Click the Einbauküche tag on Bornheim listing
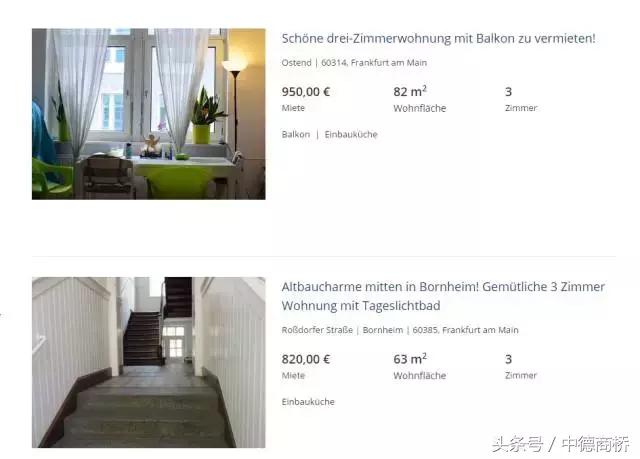 pos(308,402)
